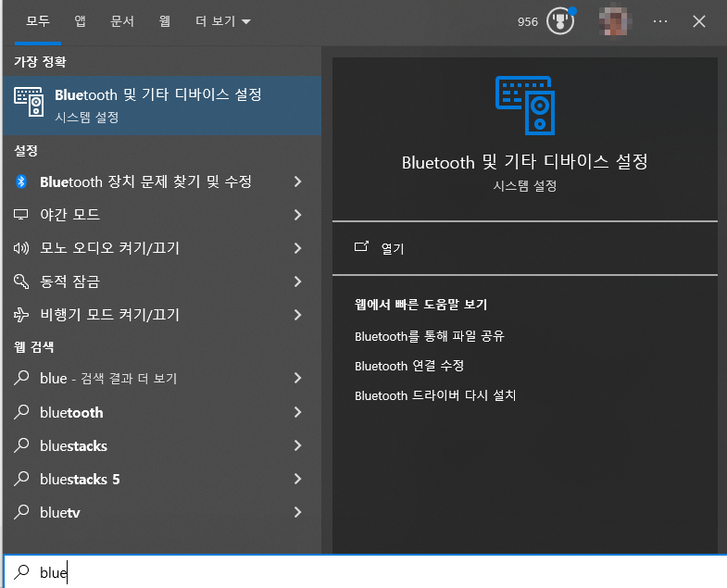Close the search panel with X
Viewport: 727px width, 588px height.
[x=698, y=21]
